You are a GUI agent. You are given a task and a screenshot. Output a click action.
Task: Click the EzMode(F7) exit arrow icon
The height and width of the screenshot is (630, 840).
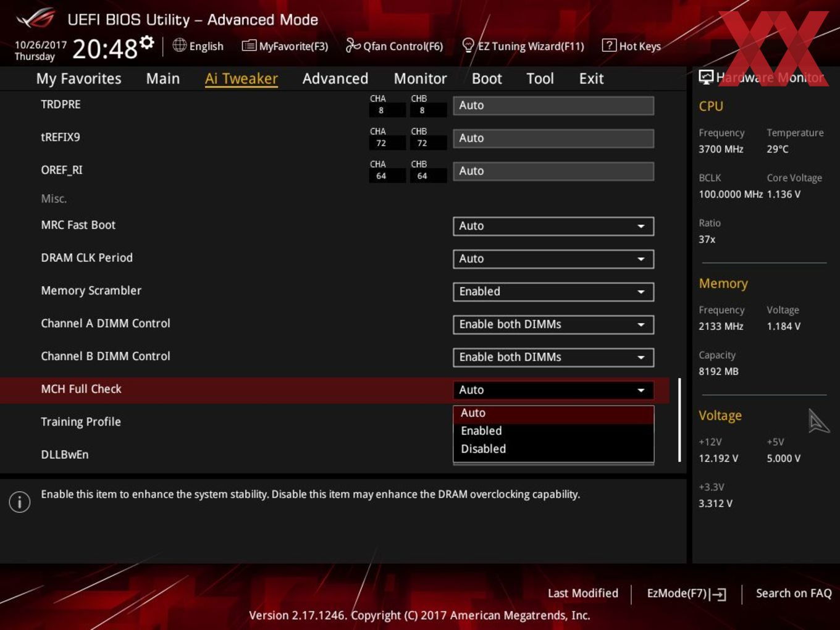pyautogui.click(x=718, y=594)
